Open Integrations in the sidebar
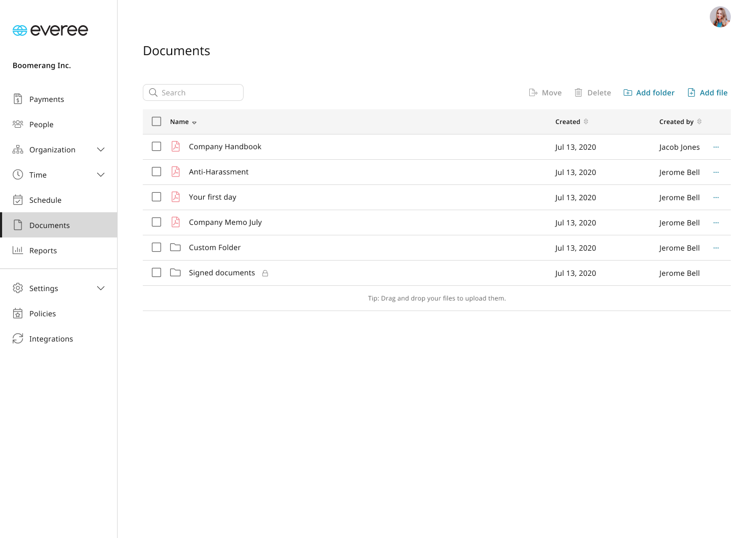The image size is (756, 538). pos(59,339)
